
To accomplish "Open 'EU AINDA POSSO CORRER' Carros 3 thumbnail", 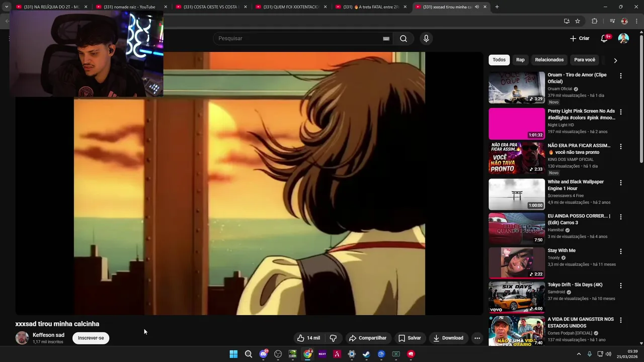I will coord(517,228).
